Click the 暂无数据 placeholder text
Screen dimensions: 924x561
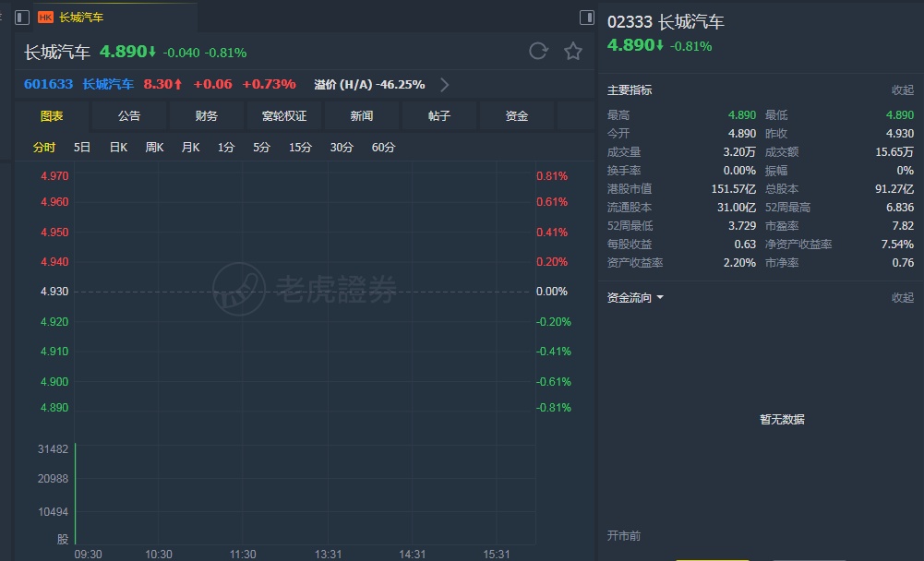[782, 419]
